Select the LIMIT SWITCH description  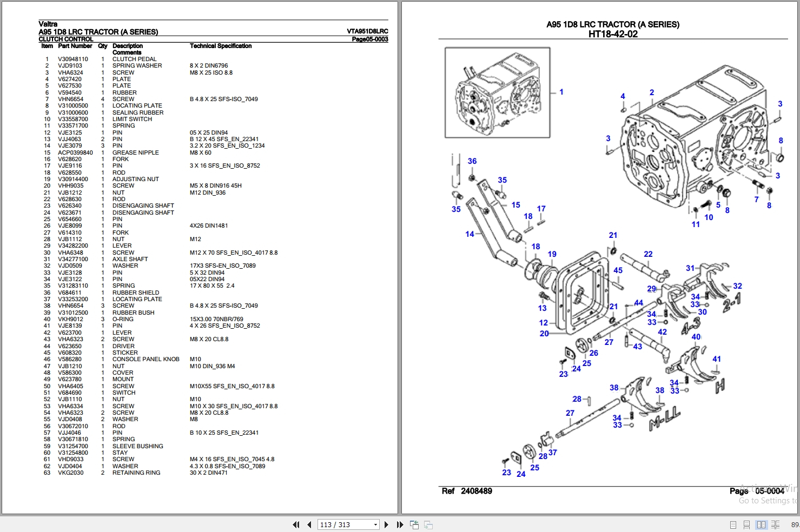[132, 119]
